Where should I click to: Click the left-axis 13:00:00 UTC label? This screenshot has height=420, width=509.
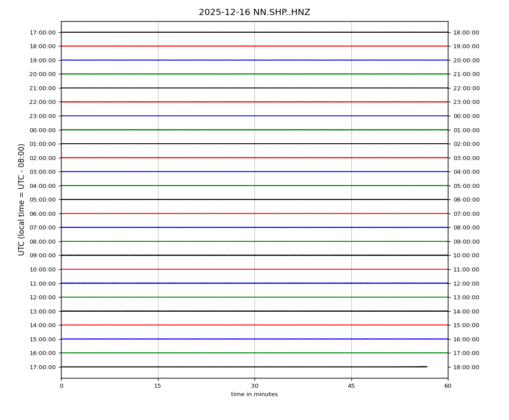pyautogui.click(x=42, y=311)
